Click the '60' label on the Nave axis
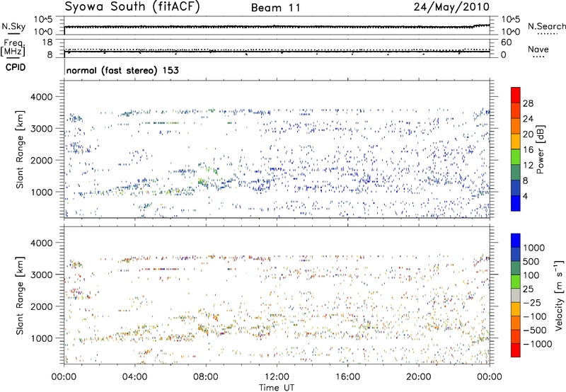 point(506,42)
